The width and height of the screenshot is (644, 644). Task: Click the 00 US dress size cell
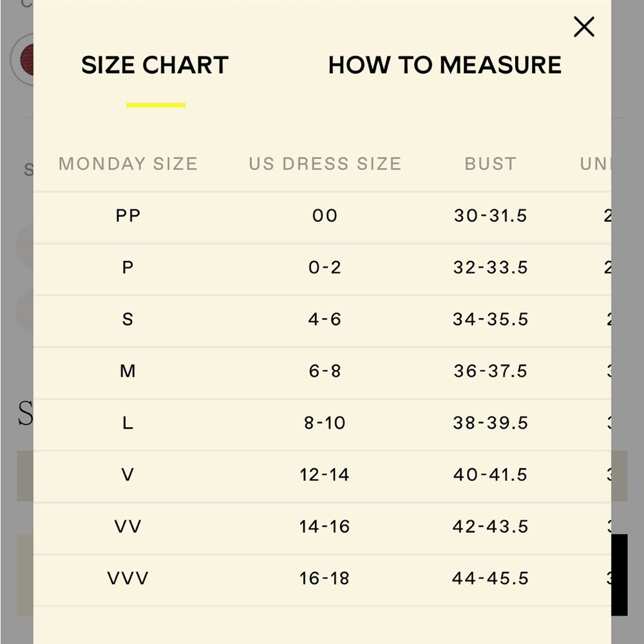[325, 216]
